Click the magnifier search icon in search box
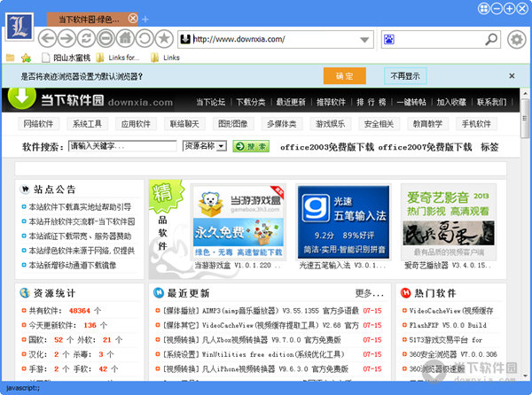 click(x=491, y=39)
